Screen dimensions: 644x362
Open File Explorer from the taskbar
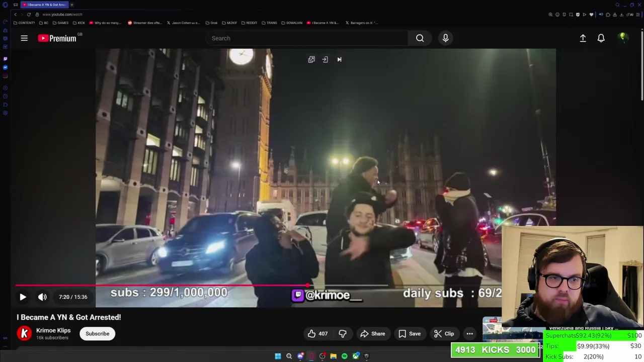(x=333, y=356)
